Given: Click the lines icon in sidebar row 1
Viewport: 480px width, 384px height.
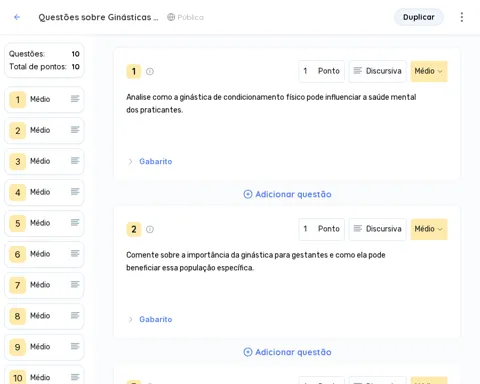Looking at the screenshot, I should coord(75,99).
